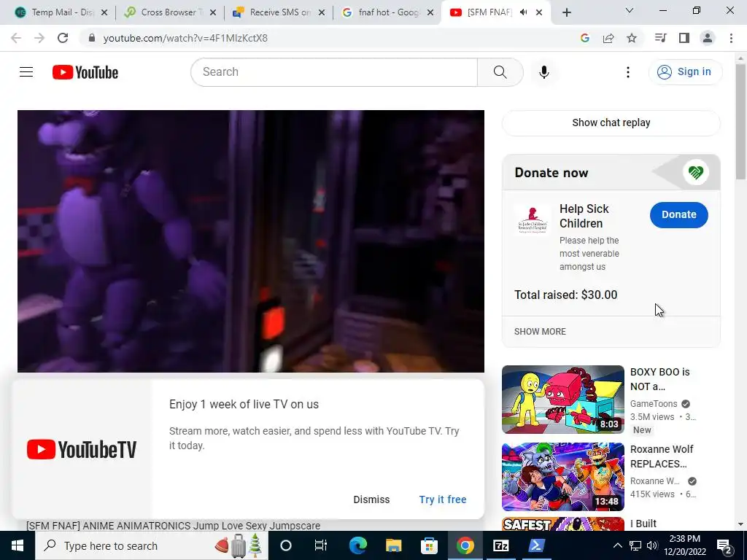Click the Windows taskbar search box
Screen dimensions: 747x560
[152, 545]
